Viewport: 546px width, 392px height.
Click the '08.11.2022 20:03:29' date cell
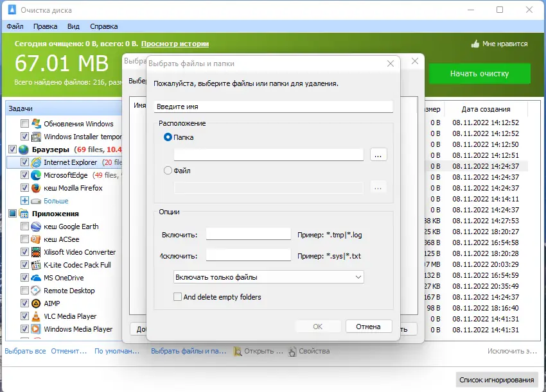point(486,264)
